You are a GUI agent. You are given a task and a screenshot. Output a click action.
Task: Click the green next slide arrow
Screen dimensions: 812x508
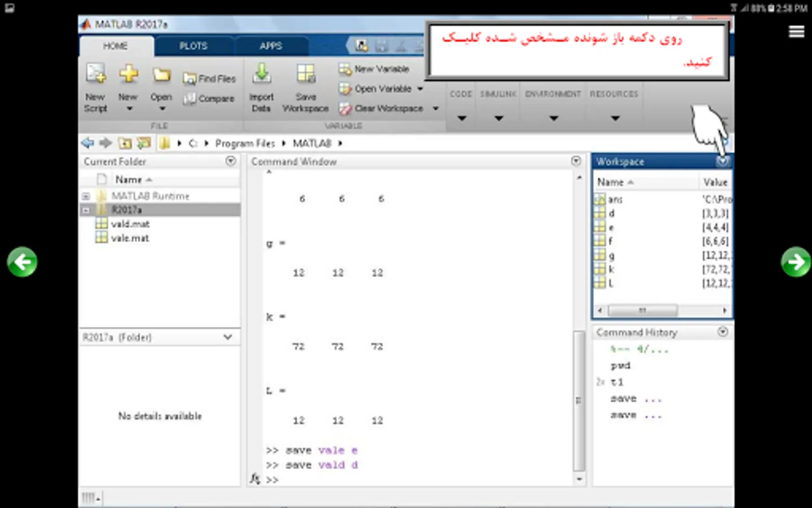click(796, 262)
